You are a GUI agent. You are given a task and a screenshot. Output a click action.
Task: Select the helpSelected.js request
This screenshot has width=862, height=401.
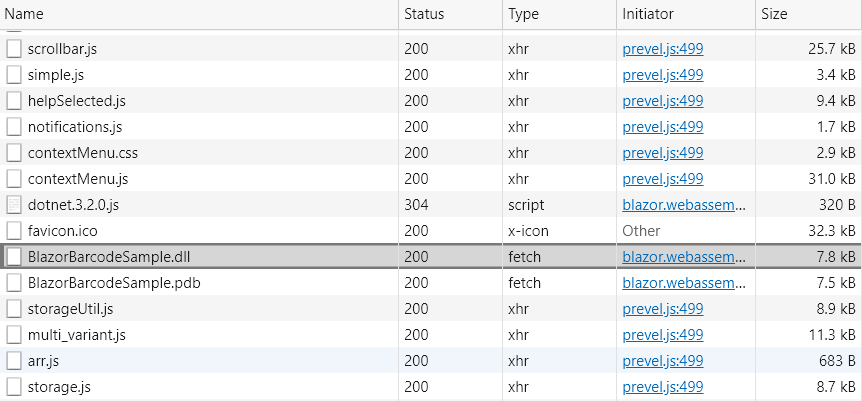click(x=76, y=101)
